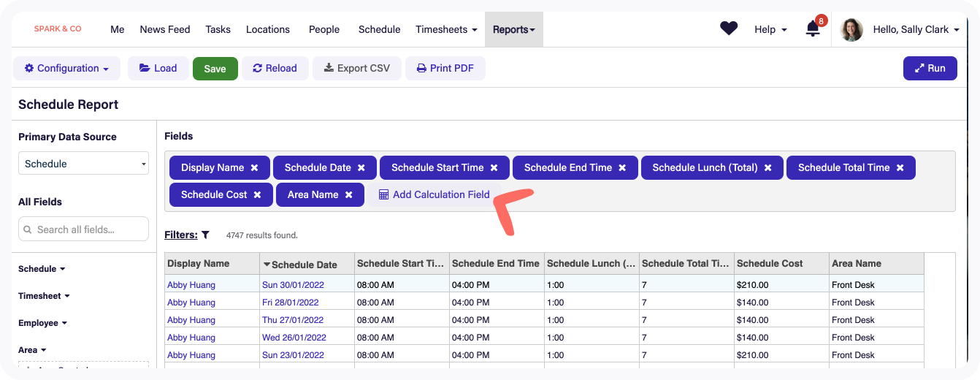Click Abby Huang in the Wed 26/01/2022 row
Image resolution: width=980 pixels, height=380 pixels.
[x=191, y=338]
